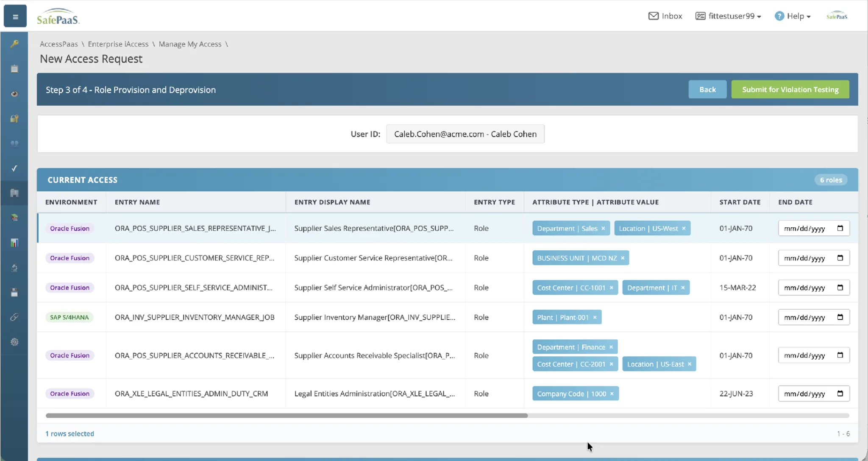Select the chain link sidebar icon
868x461 pixels.
(14, 317)
